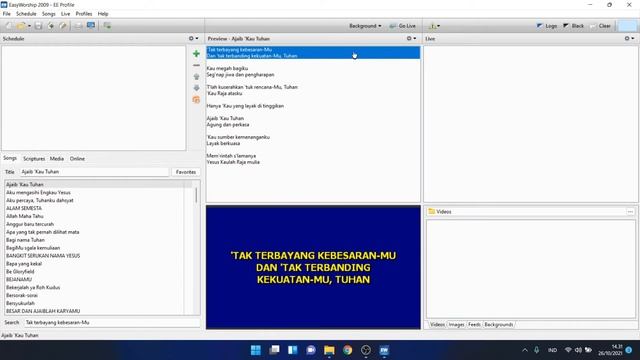Select song 'BANGKIT SERUKAN NAMA YESUS'

click(43, 256)
